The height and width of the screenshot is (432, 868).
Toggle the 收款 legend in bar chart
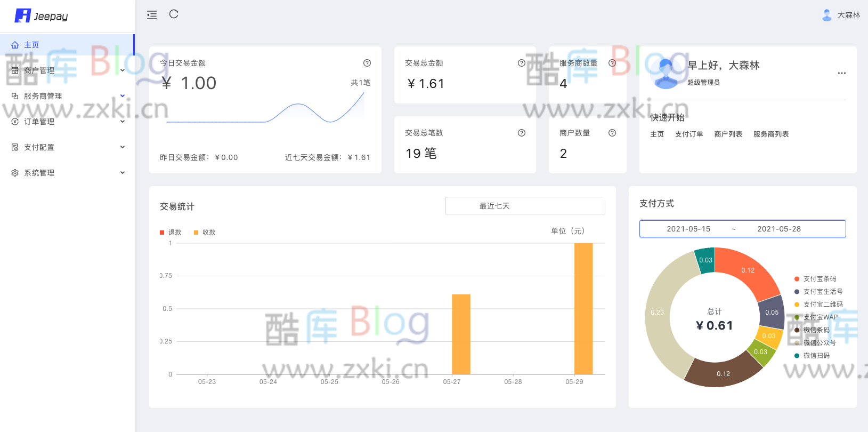(x=205, y=233)
